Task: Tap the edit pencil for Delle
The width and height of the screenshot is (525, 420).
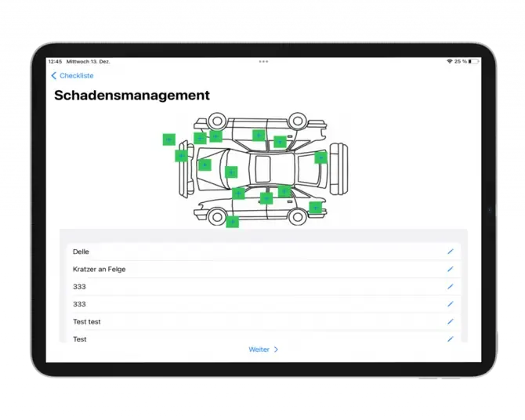Action: click(x=451, y=252)
